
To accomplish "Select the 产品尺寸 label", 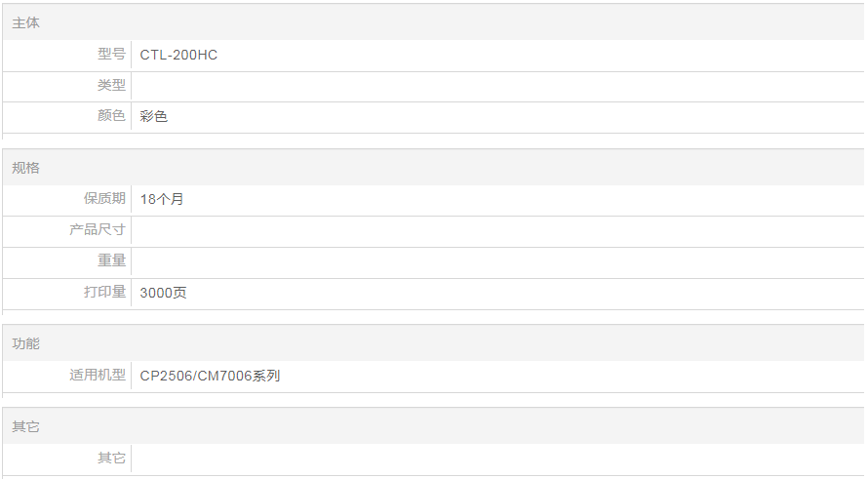I will (98, 230).
